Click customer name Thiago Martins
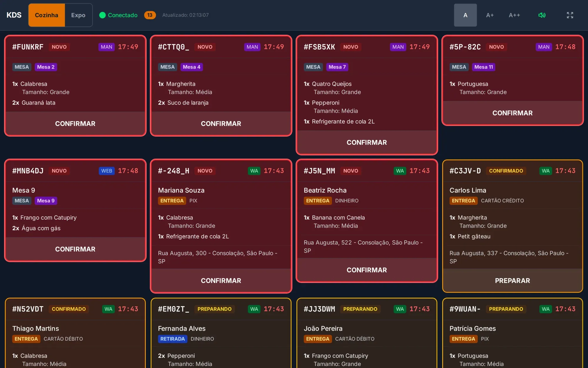Image resolution: width=588 pixels, height=368 pixels. coord(36,329)
